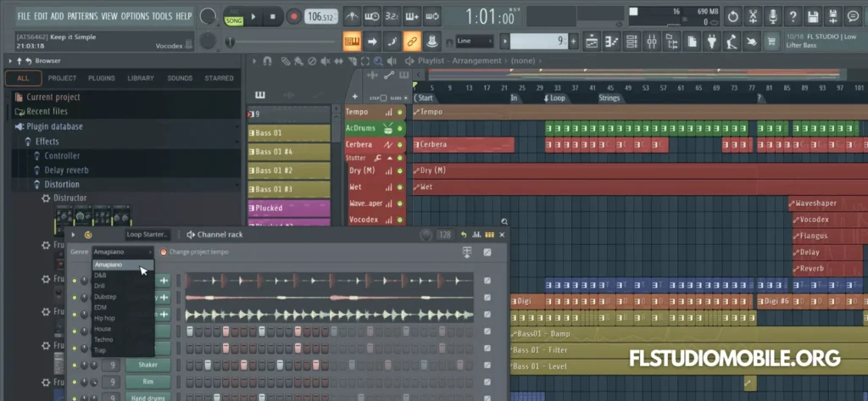
Task: Open the Mixer view icon
Action: coord(652,41)
